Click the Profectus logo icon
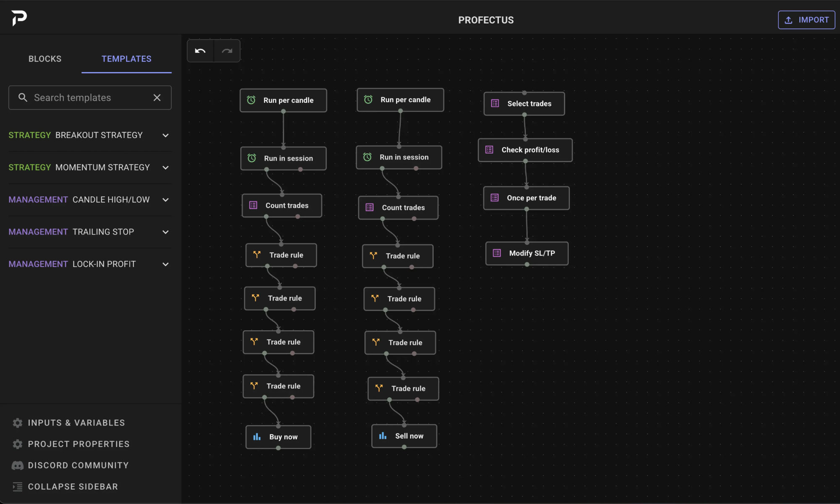The width and height of the screenshot is (840, 504). coord(19,18)
